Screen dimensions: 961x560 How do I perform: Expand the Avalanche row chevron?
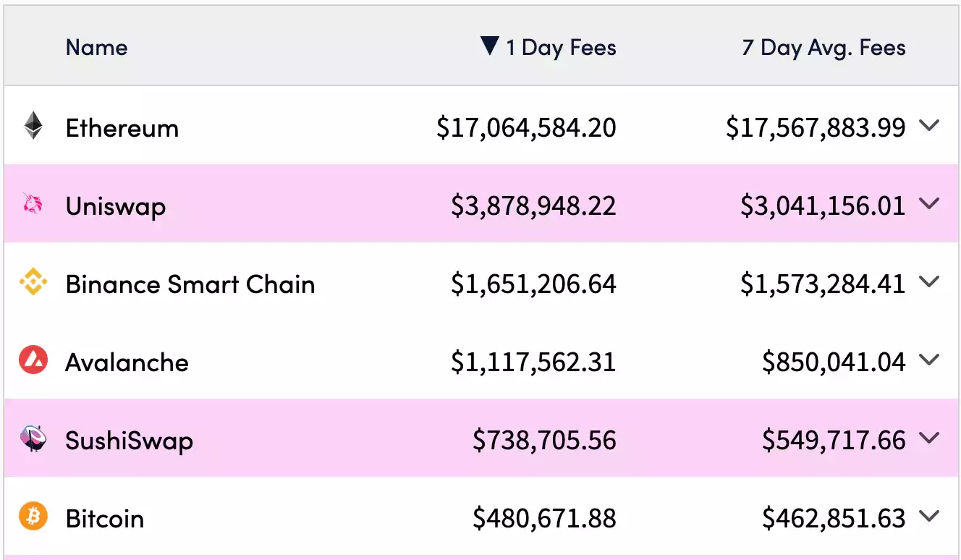(x=930, y=360)
